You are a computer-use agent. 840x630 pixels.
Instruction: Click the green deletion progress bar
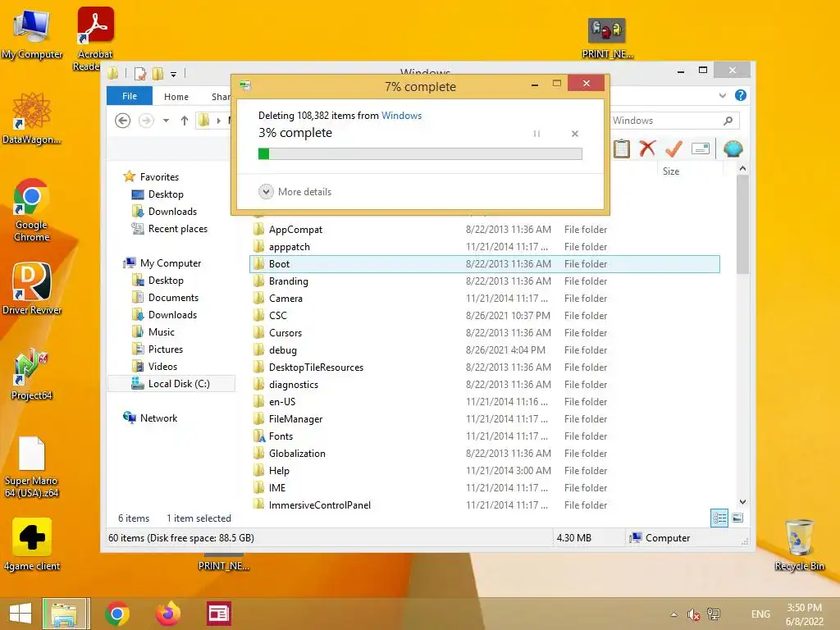[x=420, y=154]
